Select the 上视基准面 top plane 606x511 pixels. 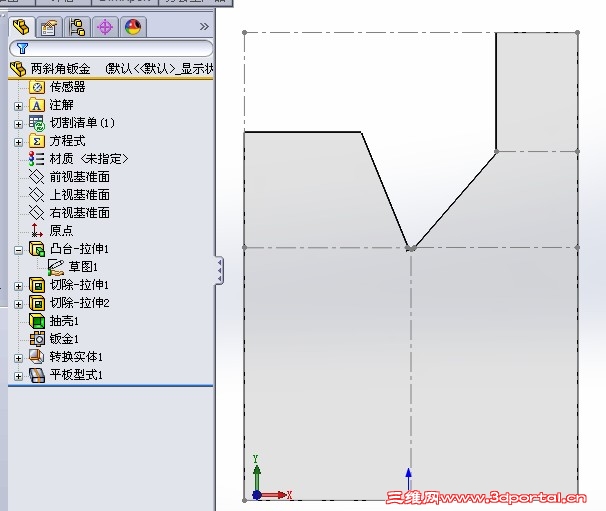pyautogui.click(x=80, y=195)
